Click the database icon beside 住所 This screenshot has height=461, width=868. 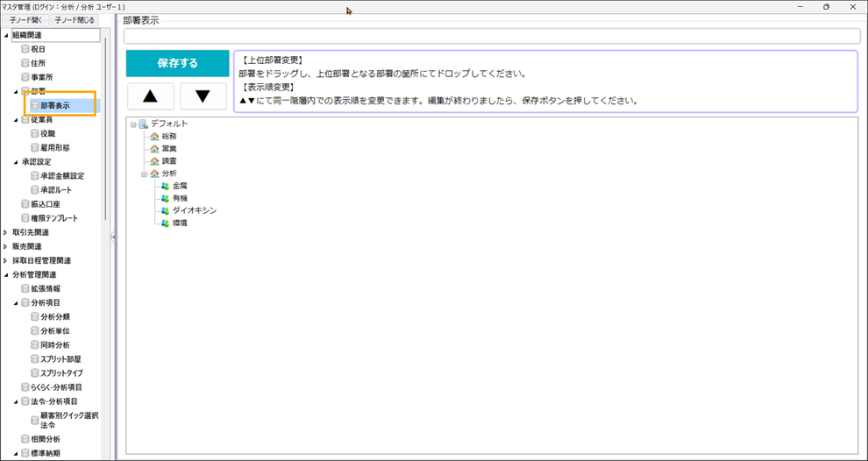tap(25, 63)
